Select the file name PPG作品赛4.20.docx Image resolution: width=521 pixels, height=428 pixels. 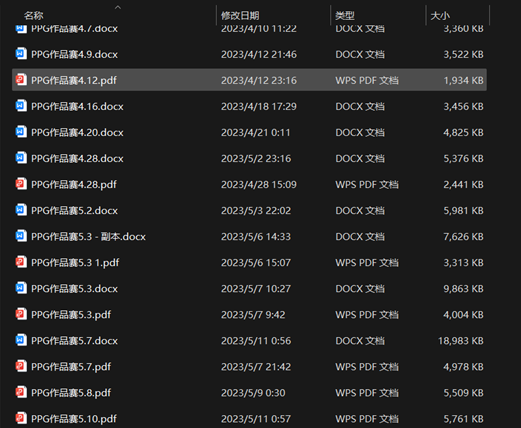tap(77, 132)
